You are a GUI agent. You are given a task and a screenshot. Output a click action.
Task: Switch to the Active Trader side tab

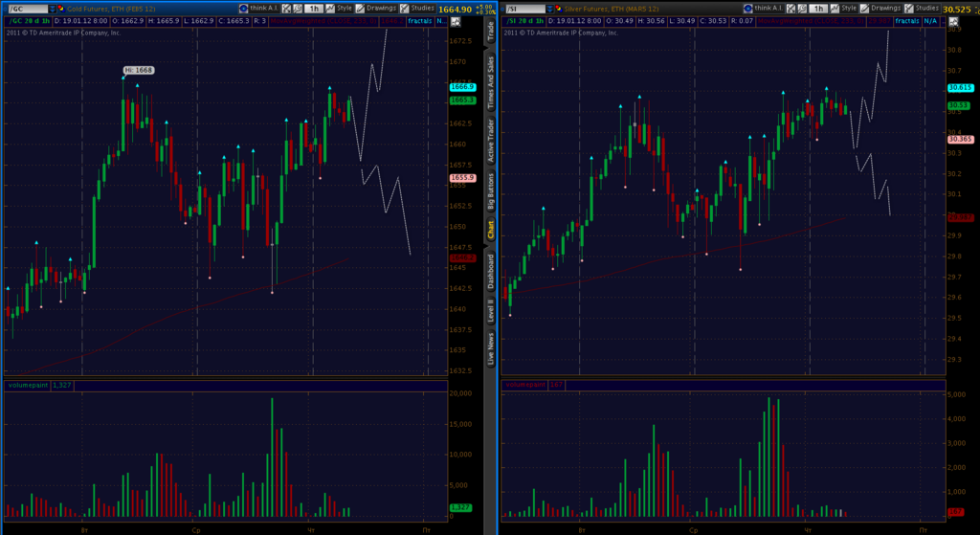491,141
